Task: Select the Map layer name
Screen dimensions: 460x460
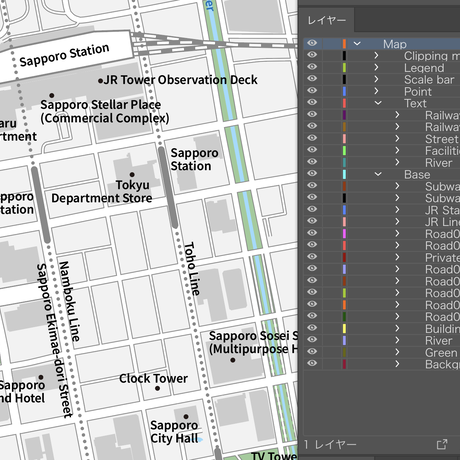Action: tap(395, 44)
